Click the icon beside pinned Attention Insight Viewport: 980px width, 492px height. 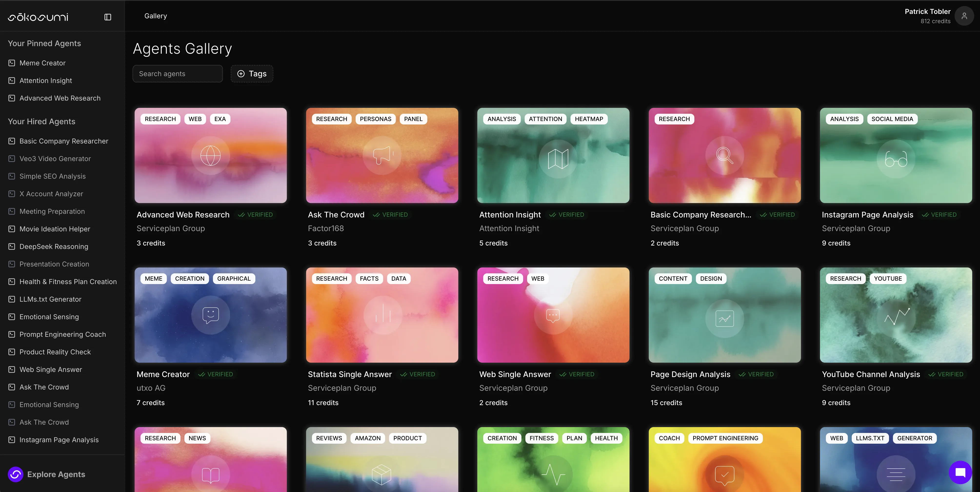point(12,80)
